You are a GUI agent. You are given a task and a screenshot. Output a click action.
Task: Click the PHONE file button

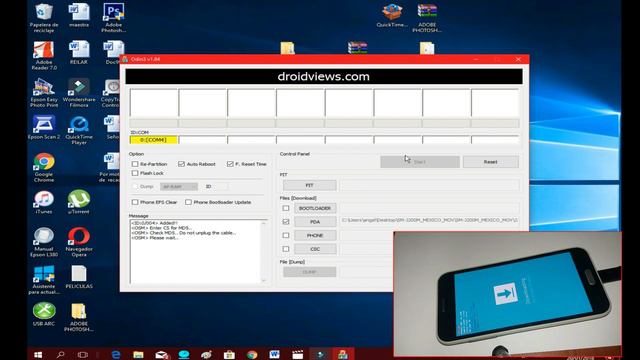point(315,236)
